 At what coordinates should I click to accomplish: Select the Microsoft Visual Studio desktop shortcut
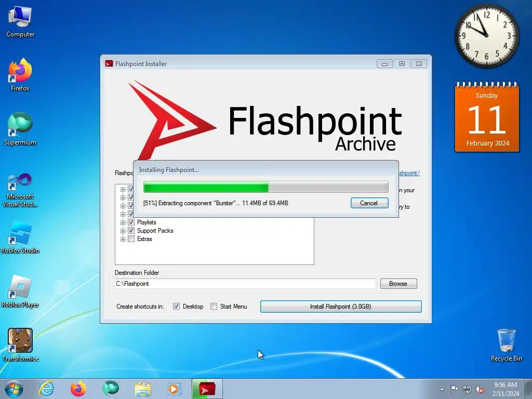click(x=20, y=190)
